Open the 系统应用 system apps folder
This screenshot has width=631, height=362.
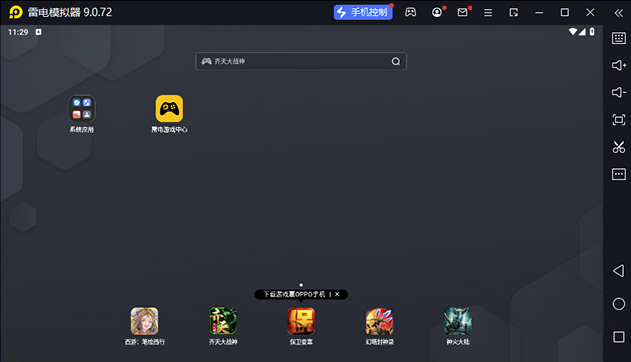tap(82, 109)
